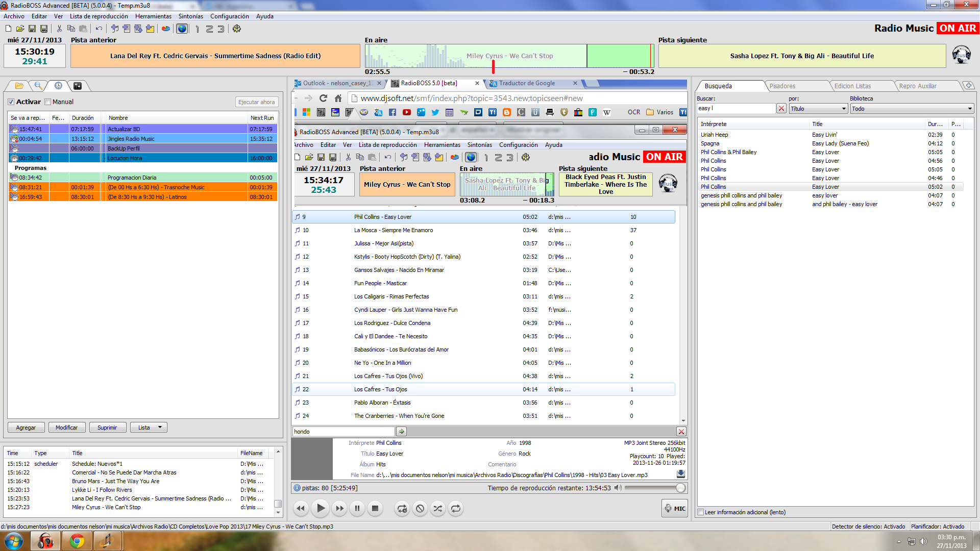This screenshot has width=980, height=551.
Task: Expand the Lista dropdown button
Action: point(149,428)
